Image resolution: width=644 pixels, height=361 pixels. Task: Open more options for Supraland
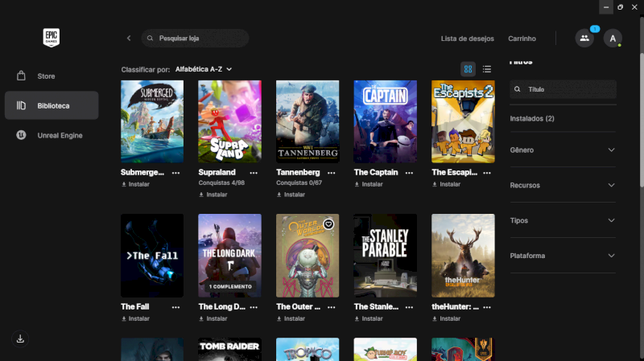[254, 173]
